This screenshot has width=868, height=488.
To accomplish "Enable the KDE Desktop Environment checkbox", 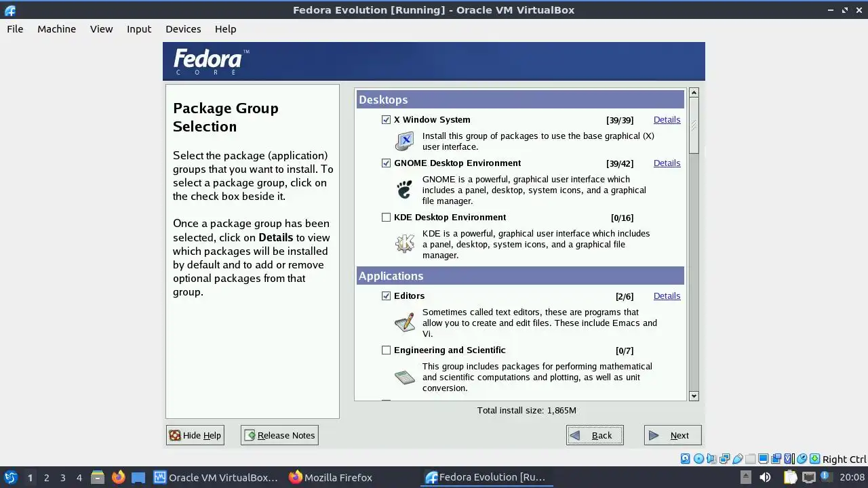I will pos(386,218).
